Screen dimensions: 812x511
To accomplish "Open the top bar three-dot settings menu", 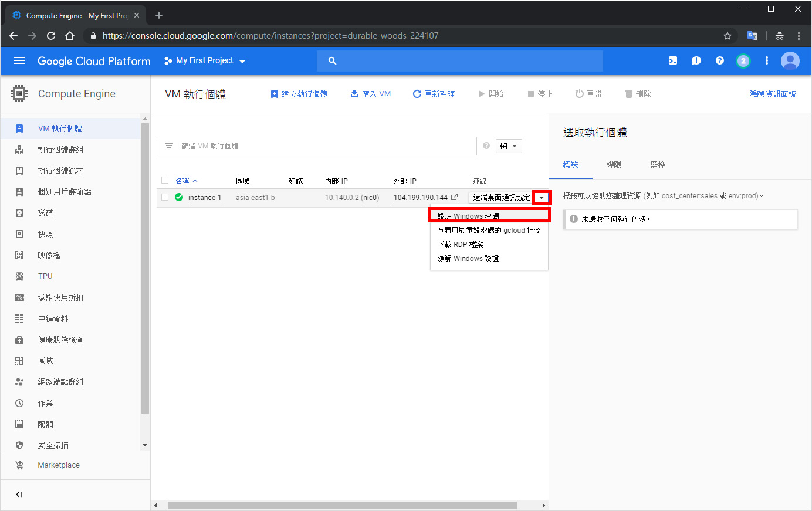I will [x=767, y=60].
